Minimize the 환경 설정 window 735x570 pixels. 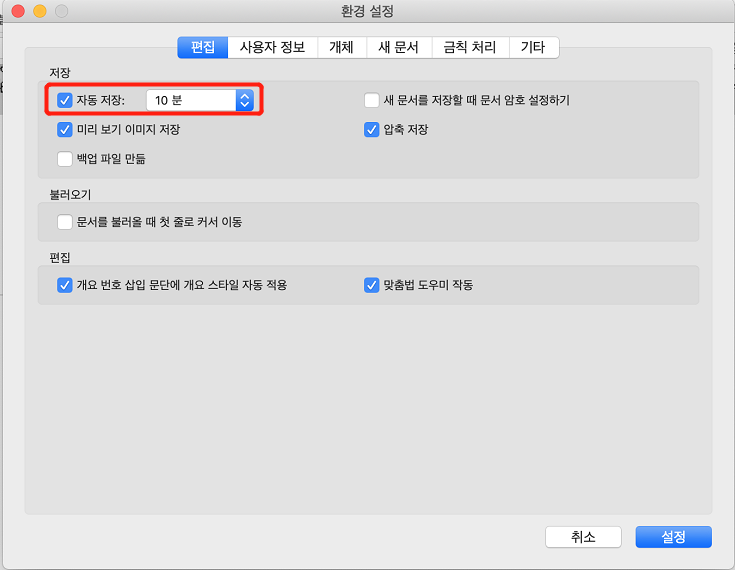coord(40,11)
